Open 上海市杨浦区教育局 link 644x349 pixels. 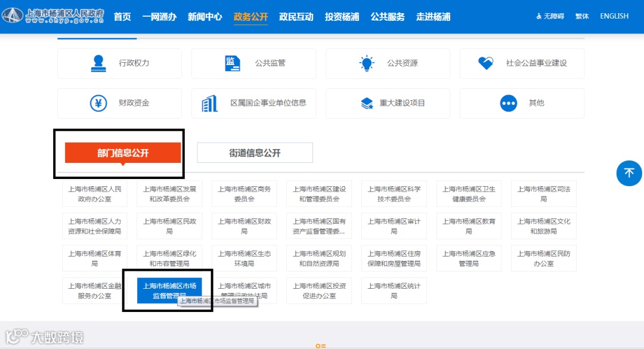point(469,226)
